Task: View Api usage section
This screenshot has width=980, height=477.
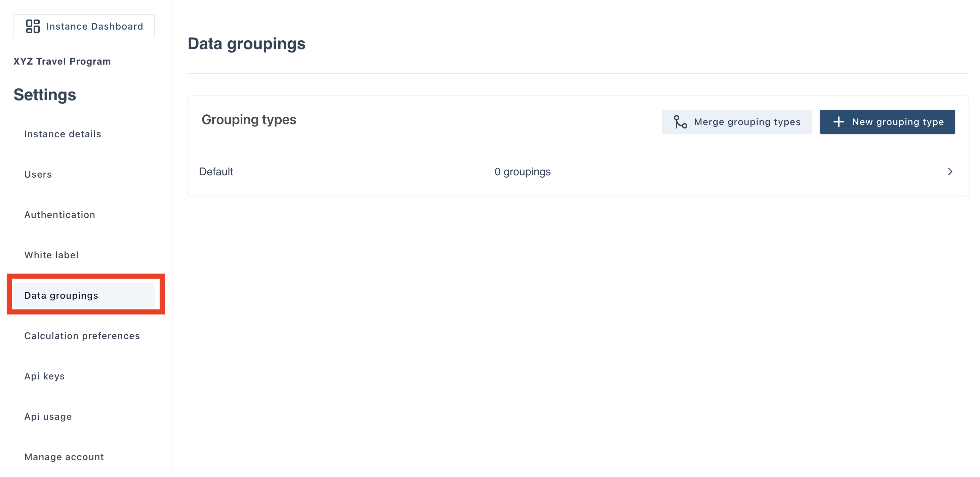Action: pyautogui.click(x=48, y=416)
